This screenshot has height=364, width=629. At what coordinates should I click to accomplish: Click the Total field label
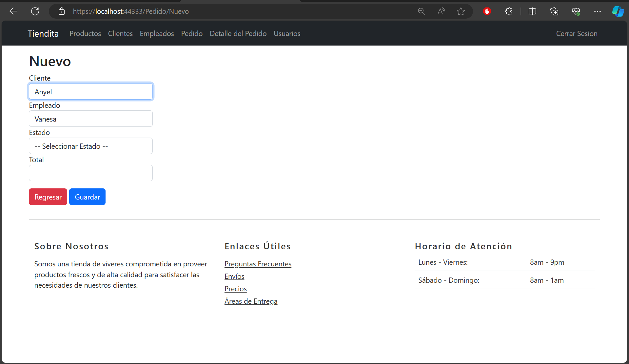coord(36,160)
